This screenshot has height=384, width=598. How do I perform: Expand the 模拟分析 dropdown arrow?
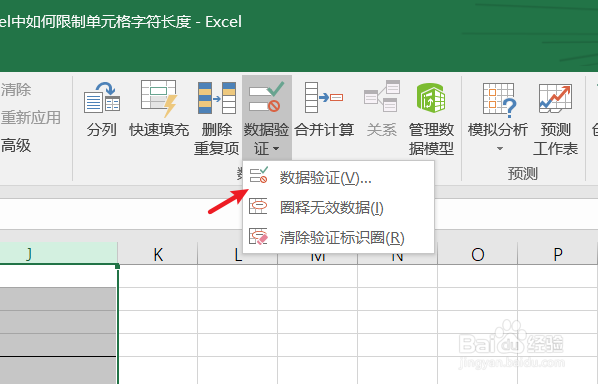[x=500, y=148]
